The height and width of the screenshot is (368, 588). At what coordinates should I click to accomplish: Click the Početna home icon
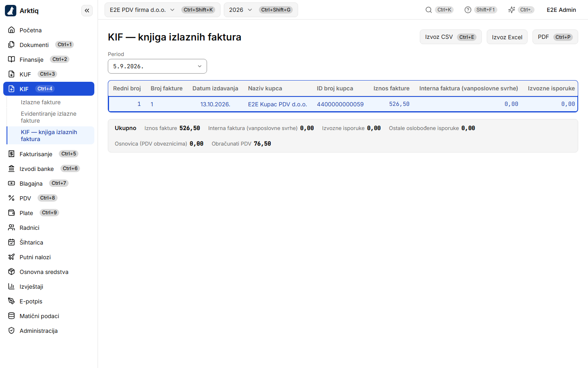click(11, 30)
